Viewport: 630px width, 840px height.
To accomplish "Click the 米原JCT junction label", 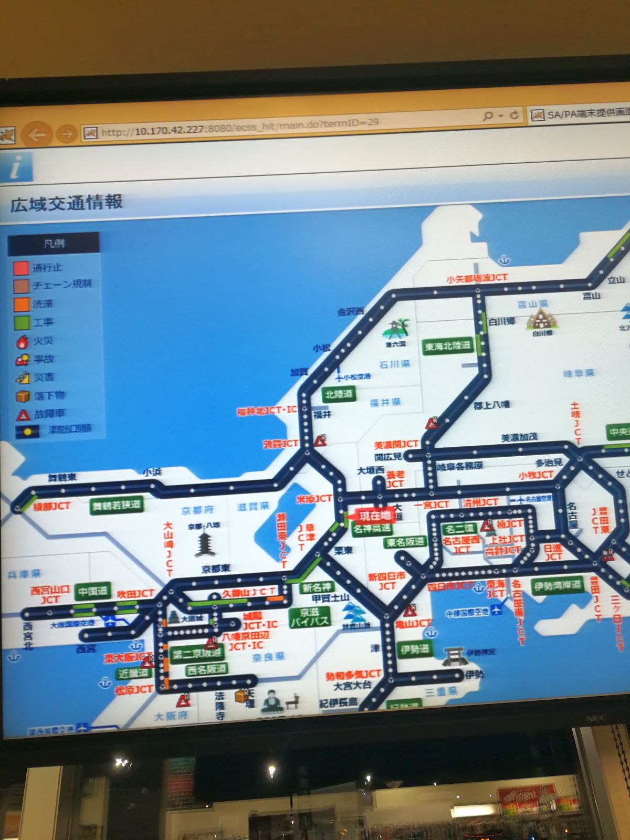I will pos(314,499).
